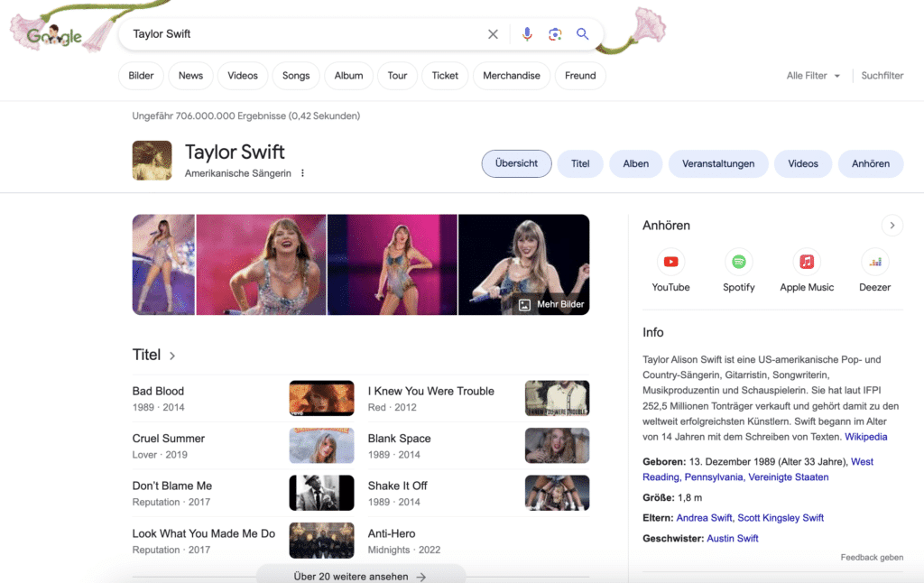Start voice search with the microphone icon
The image size is (924, 583).
pyautogui.click(x=527, y=34)
